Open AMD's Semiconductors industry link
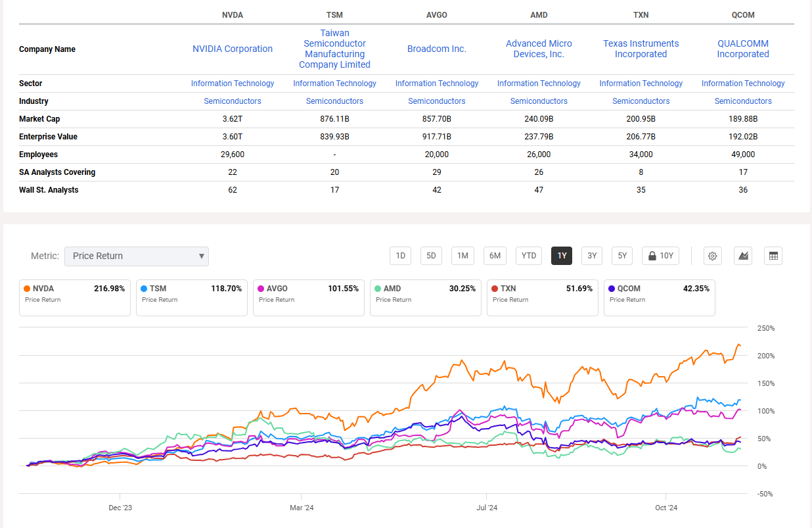 [539, 101]
